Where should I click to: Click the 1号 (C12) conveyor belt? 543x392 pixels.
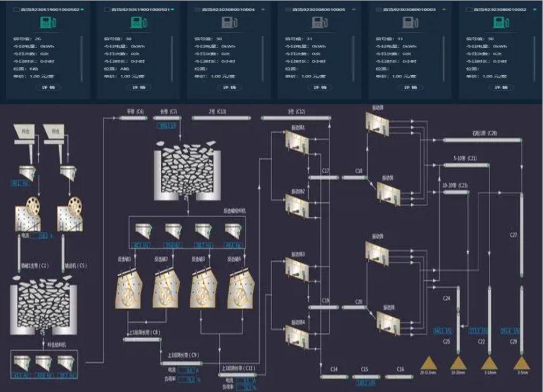click(x=296, y=118)
